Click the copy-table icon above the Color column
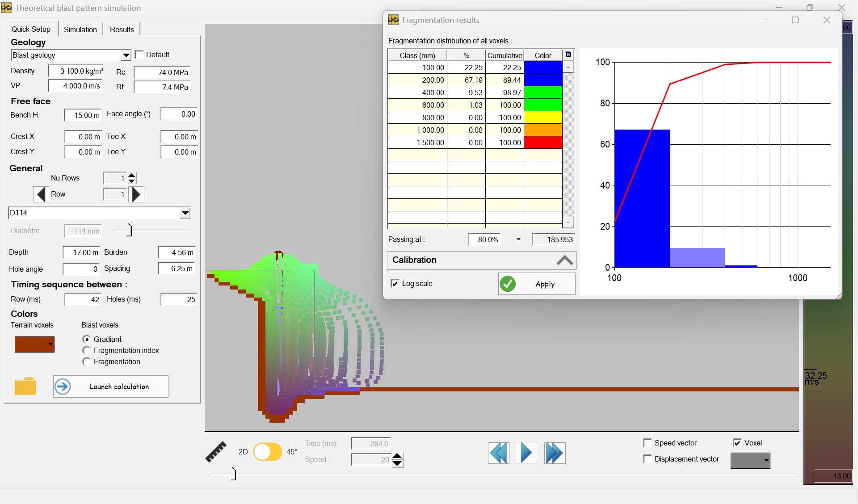The image size is (858, 504). [568, 54]
